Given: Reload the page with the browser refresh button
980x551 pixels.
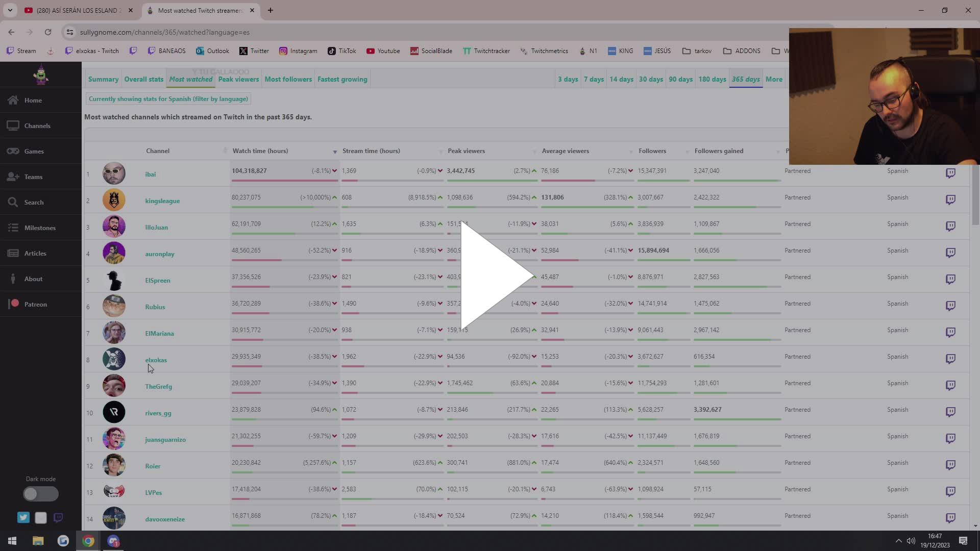Looking at the screenshot, I should coord(48,32).
